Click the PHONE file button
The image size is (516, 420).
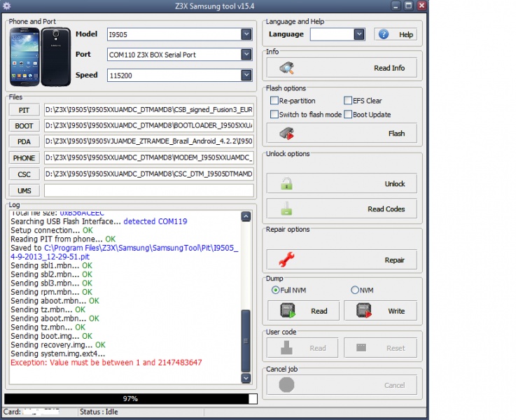pyautogui.click(x=24, y=158)
